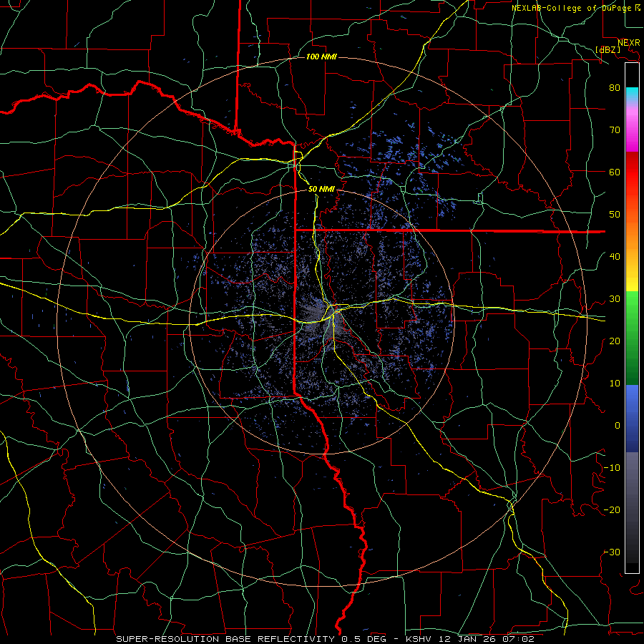Click the 10 value on the dBZ scale
This screenshot has height=644, width=644.
point(615,384)
